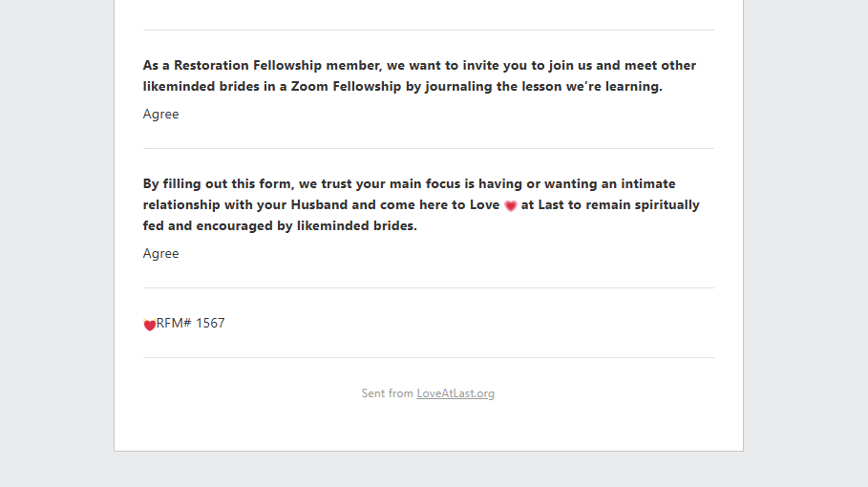Click "fed and encouraged by likeminded brides" line
The image size is (868, 487).
coord(280,225)
